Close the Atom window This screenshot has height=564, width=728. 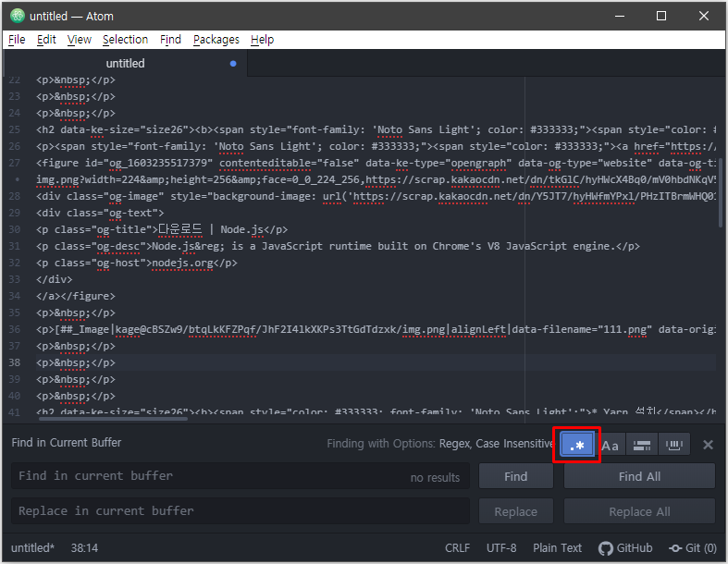[704, 16]
